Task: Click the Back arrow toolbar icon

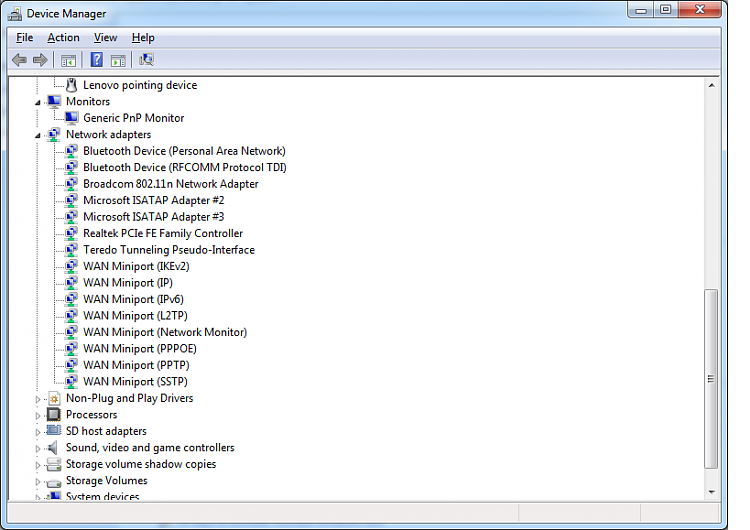Action: [19, 60]
